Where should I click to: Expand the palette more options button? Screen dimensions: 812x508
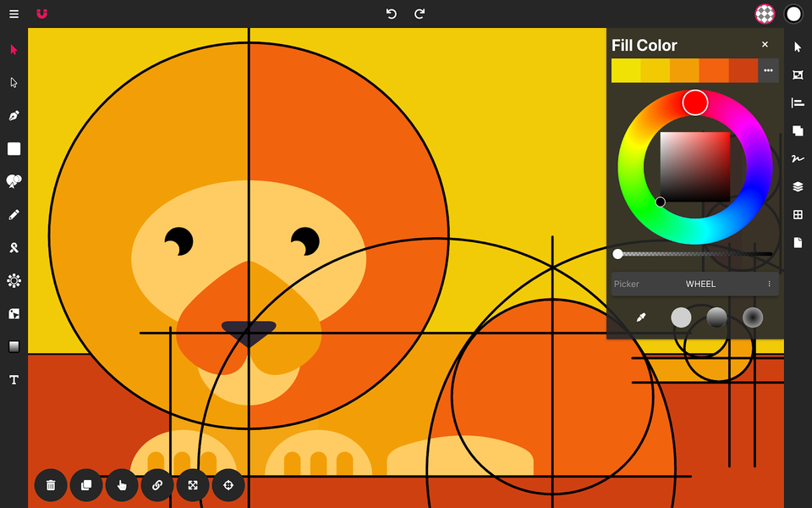tap(768, 70)
